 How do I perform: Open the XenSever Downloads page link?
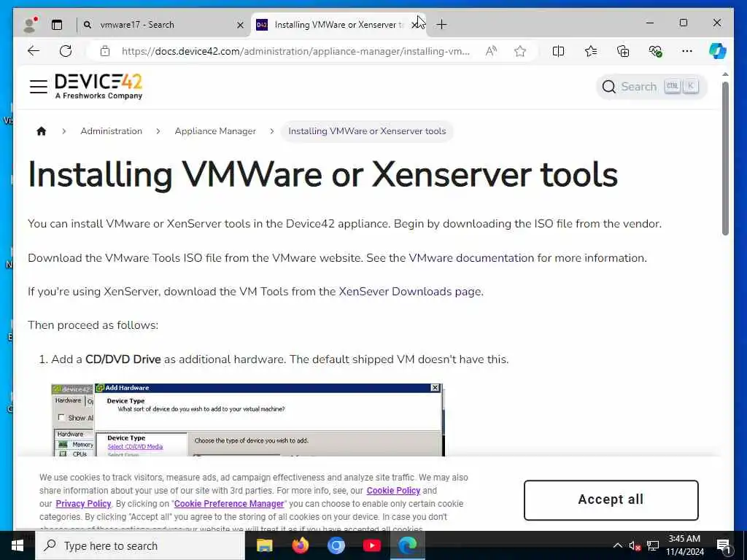point(410,292)
